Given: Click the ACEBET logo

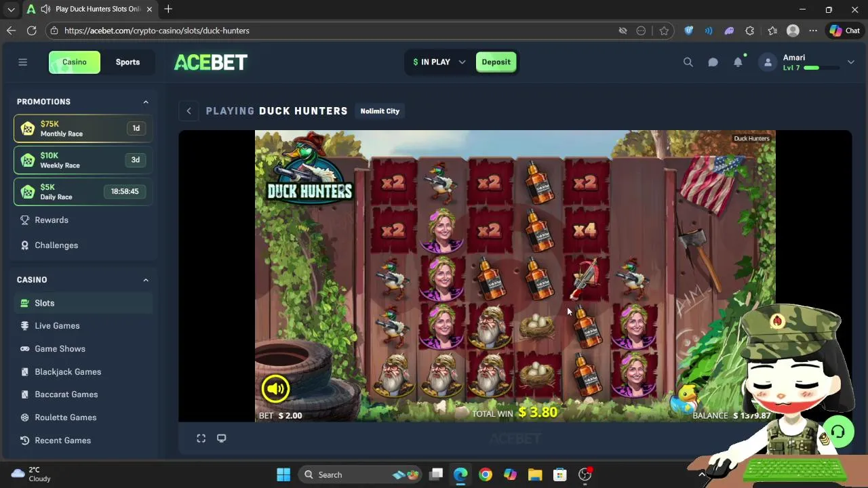Looking at the screenshot, I should (211, 62).
